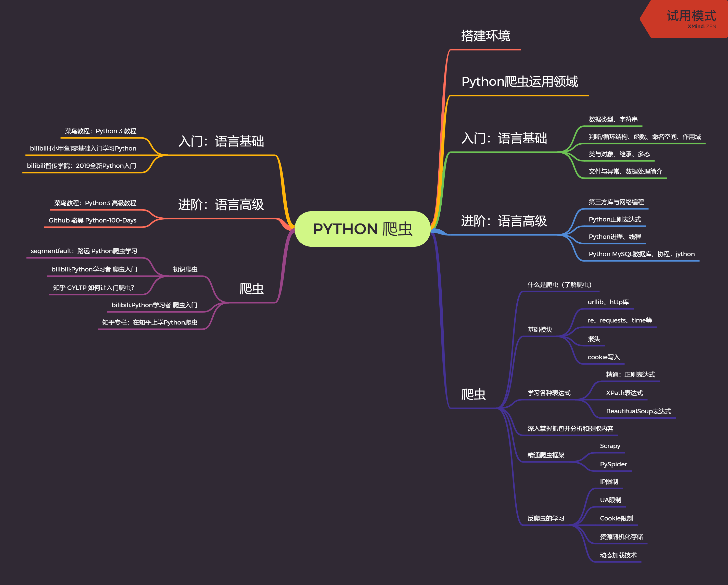This screenshot has height=585, width=728.
Task: Click the 第三方库与网络编程 subtopic
Action: [x=616, y=202]
